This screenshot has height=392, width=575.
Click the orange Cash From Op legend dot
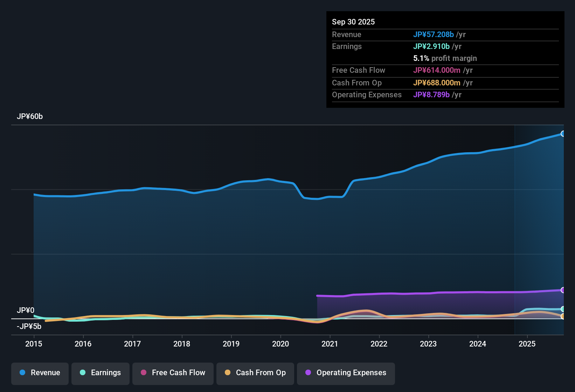coord(228,373)
